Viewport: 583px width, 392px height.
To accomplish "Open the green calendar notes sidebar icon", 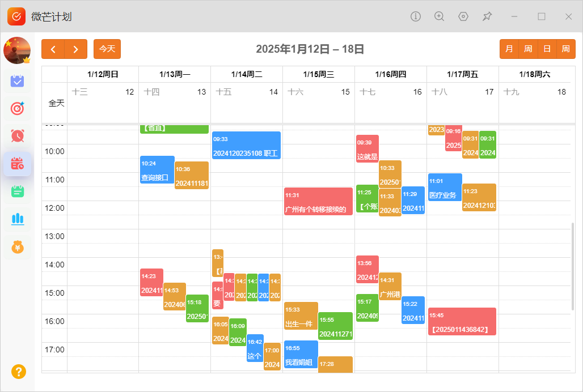I will (x=18, y=191).
